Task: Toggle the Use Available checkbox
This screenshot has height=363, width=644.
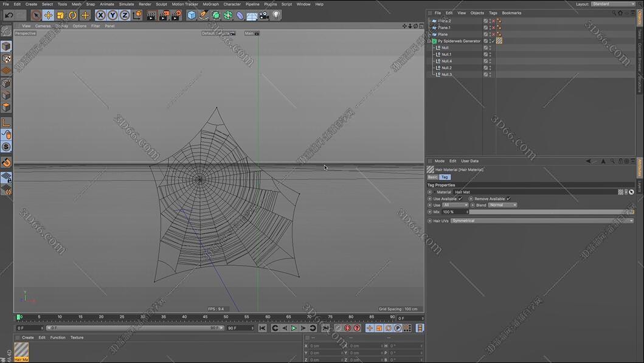Action: point(460,199)
